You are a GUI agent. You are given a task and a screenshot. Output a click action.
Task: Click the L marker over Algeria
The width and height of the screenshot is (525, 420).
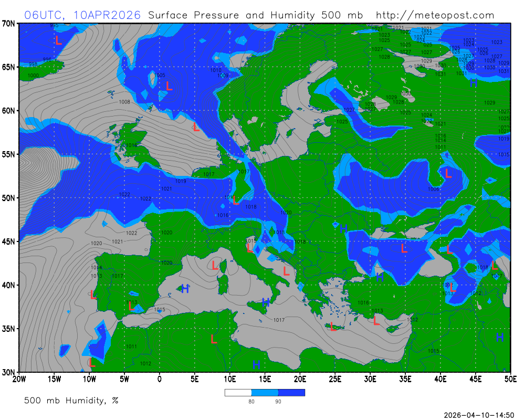pyautogui.click(x=214, y=339)
